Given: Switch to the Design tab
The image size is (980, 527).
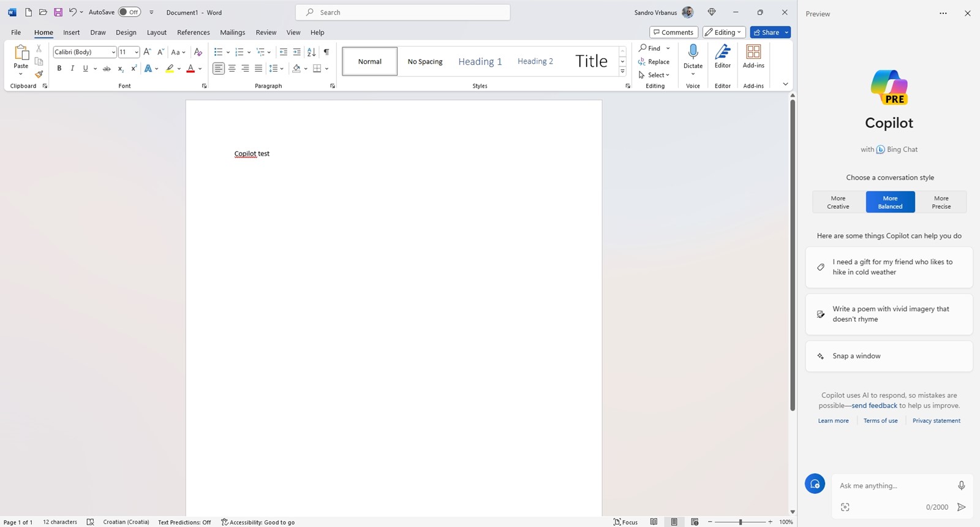Looking at the screenshot, I should click(x=126, y=32).
